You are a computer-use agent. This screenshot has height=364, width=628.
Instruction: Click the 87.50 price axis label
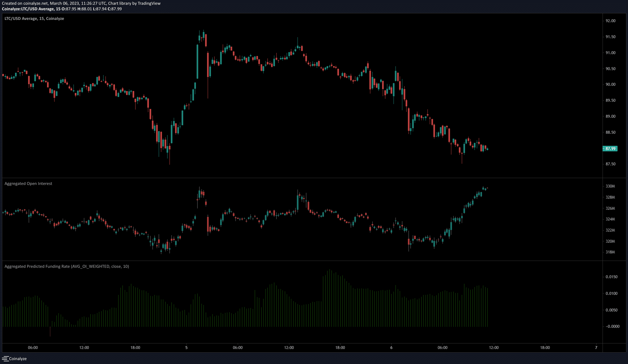(x=610, y=164)
